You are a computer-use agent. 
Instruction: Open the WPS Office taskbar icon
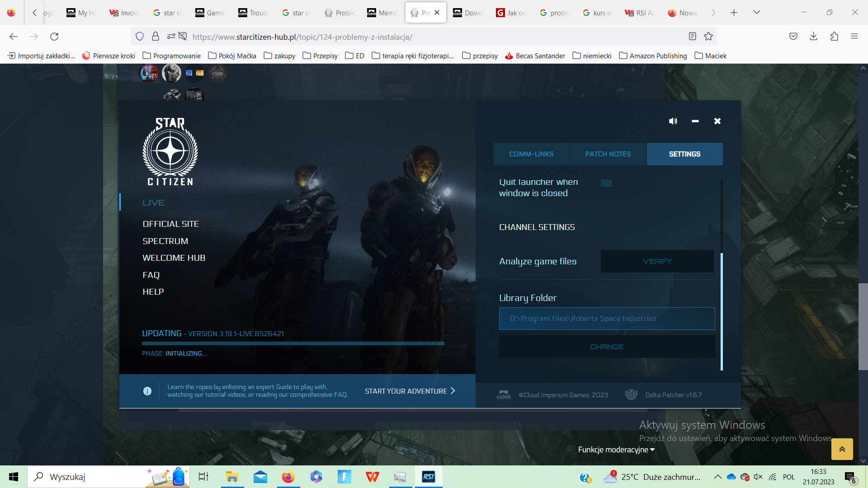(x=372, y=477)
